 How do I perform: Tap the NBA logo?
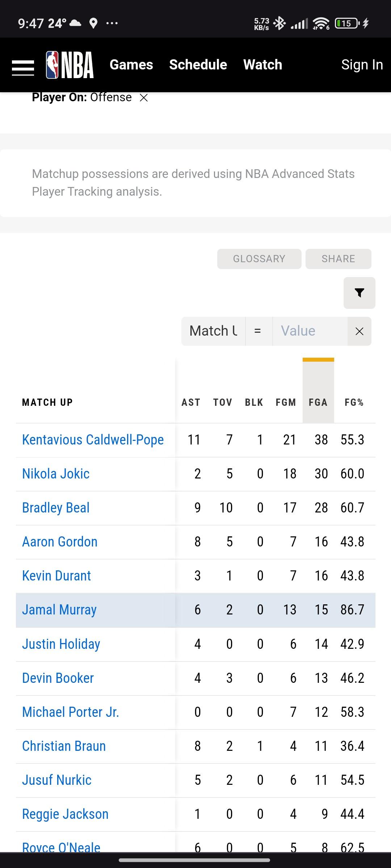[x=70, y=65]
